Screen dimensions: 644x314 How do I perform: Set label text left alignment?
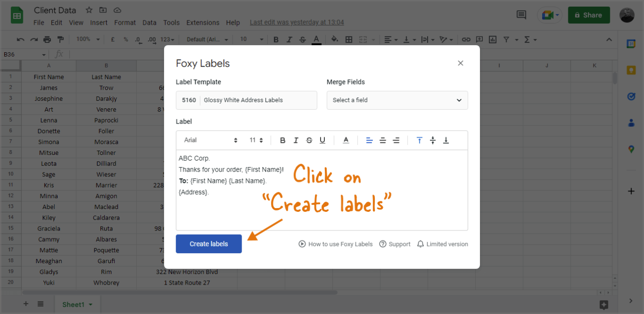coord(369,140)
